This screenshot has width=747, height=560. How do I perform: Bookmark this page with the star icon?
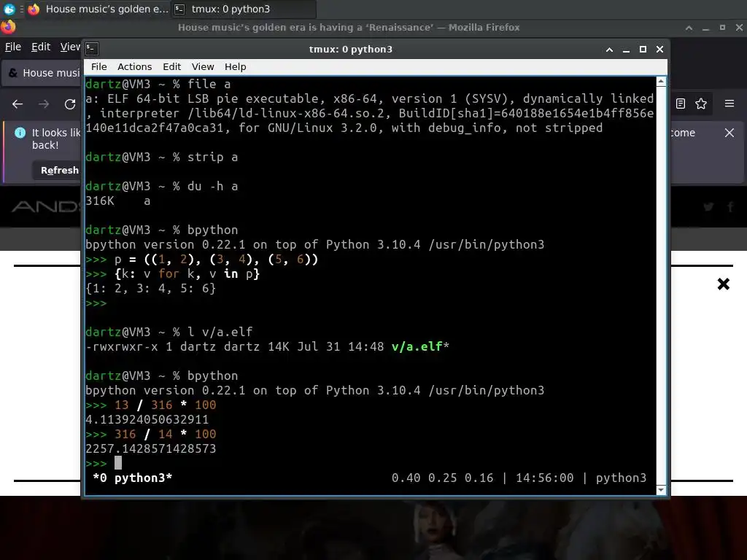(x=701, y=104)
